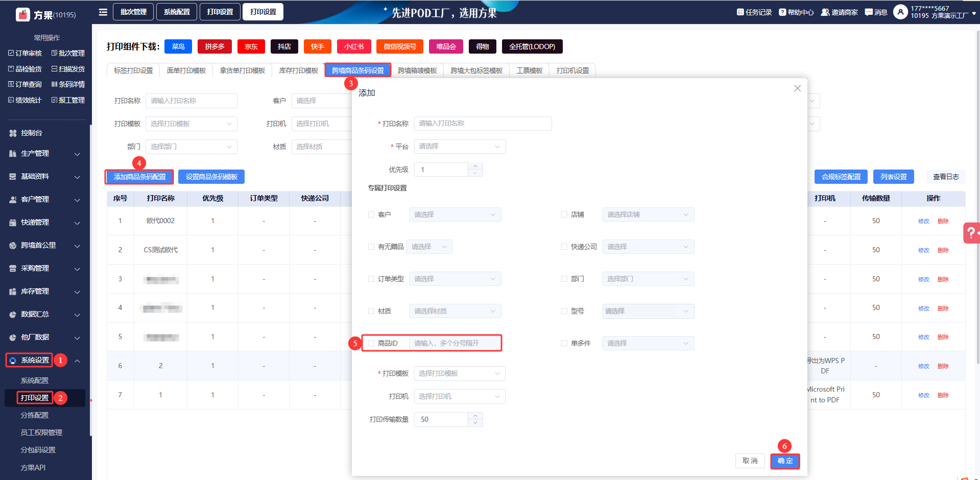Open 品检验货 shortcut in sidebar
980x480 pixels.
pyautogui.click(x=25, y=69)
